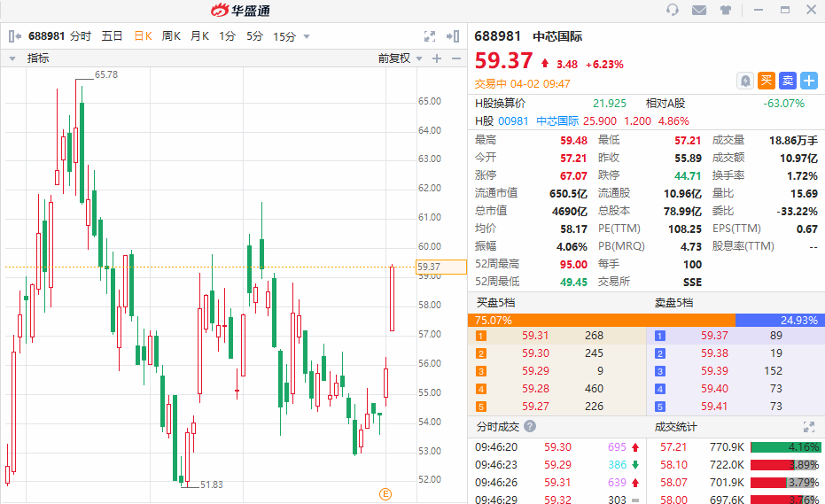The height and width of the screenshot is (504, 825).
Task: Select the 周K chart tab
Action: [x=171, y=36]
